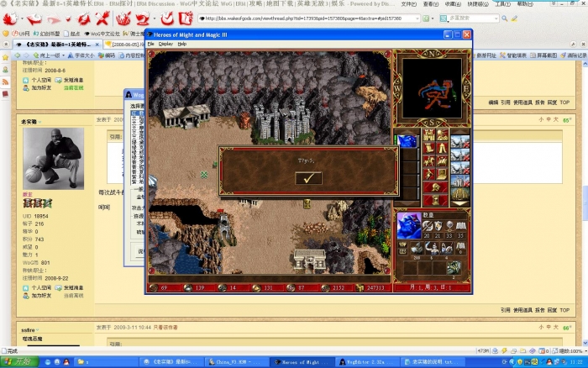Screen dimensions: 588x368
Task: Click 字体大小 toolbar item
Action: (x=81, y=55)
